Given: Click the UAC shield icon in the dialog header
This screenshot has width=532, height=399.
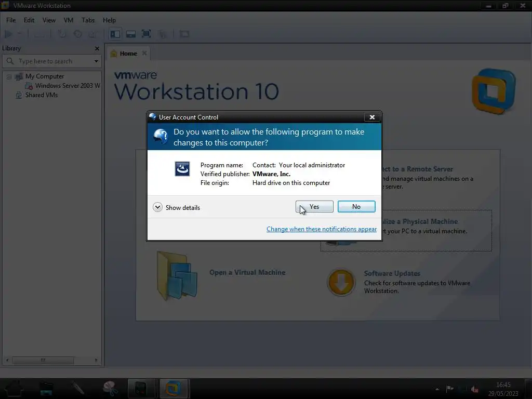Looking at the screenshot, I should tap(160, 137).
